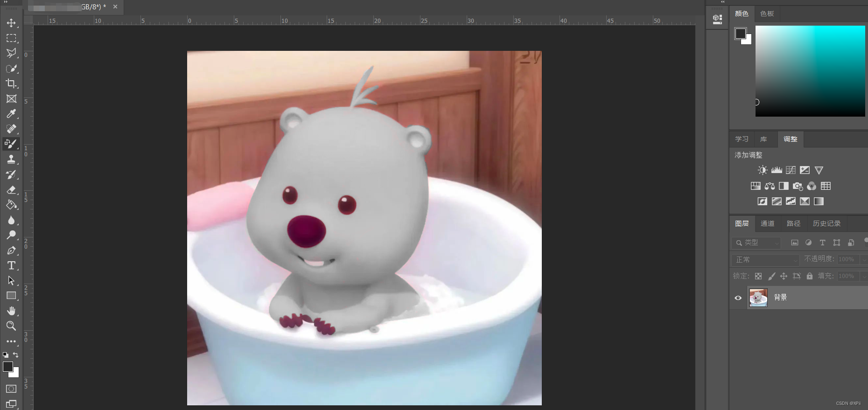This screenshot has height=410, width=868.
Task: Select the Color Replacement brush tool
Action: (x=11, y=144)
